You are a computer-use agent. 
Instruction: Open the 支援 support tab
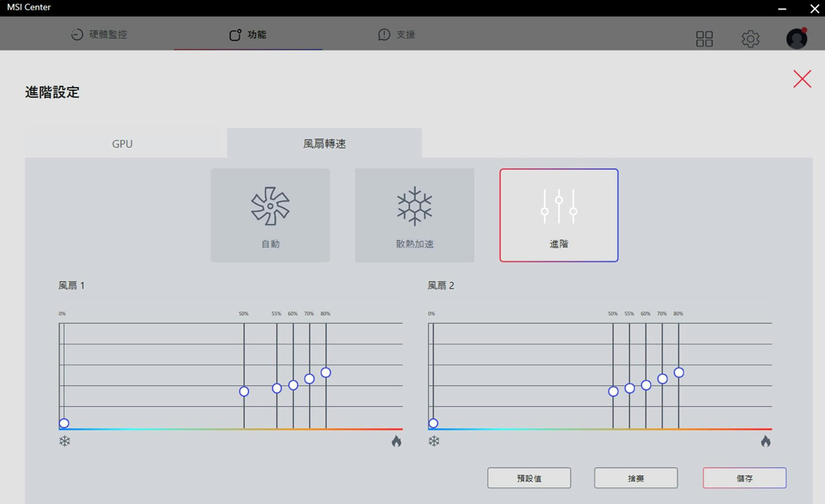(396, 34)
